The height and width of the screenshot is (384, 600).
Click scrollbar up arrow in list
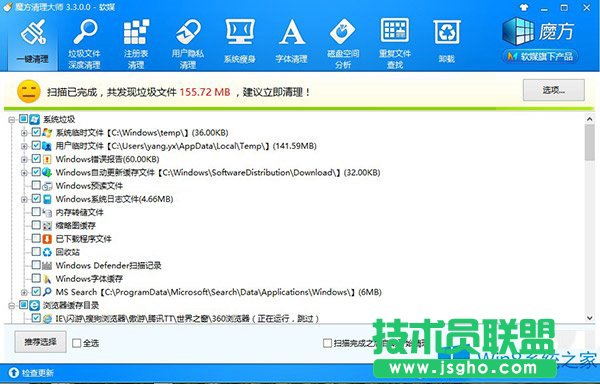pos(589,119)
